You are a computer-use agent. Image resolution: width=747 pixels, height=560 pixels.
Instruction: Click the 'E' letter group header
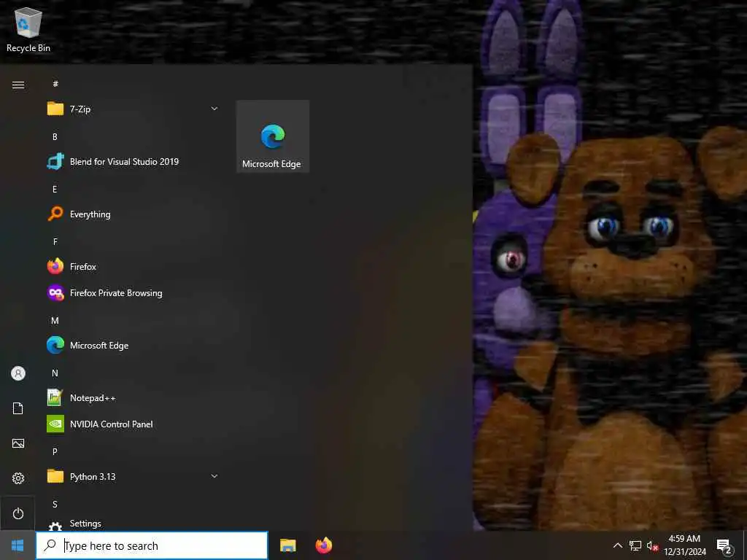coord(55,189)
